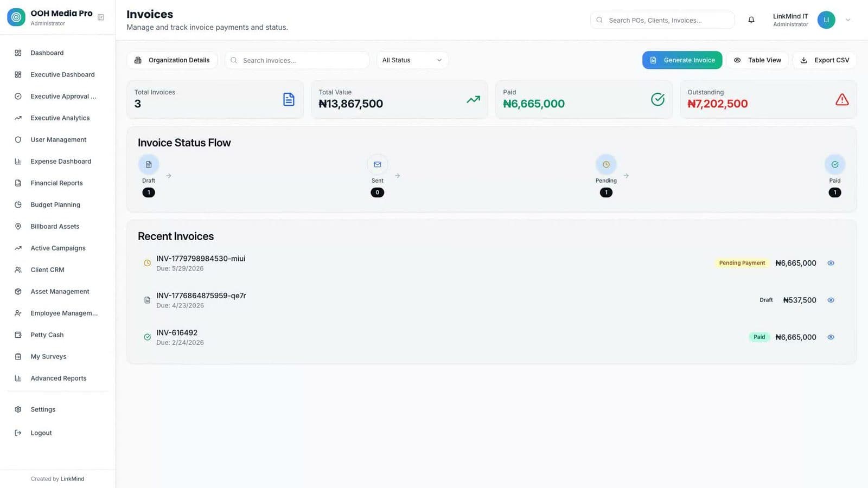Open Organization Details

pyautogui.click(x=172, y=60)
